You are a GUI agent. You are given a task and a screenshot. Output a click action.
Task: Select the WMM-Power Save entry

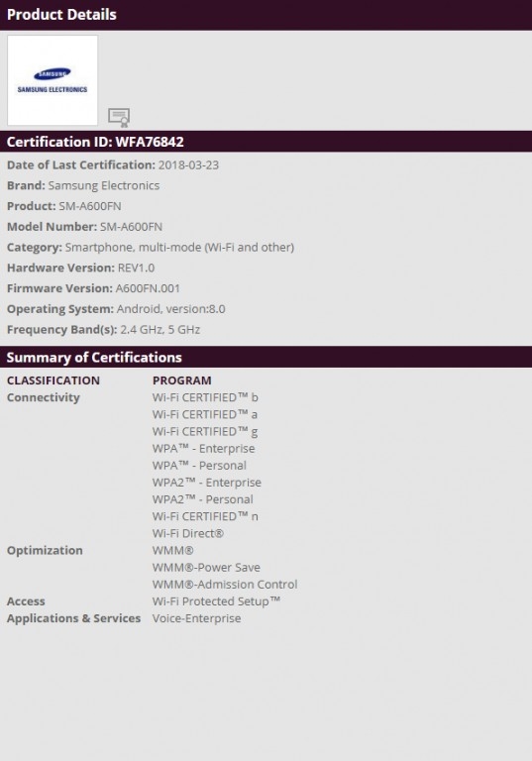(x=206, y=568)
